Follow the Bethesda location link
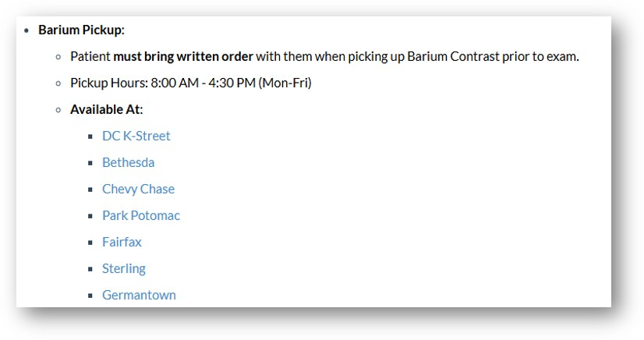644x340 pixels. pos(128,163)
